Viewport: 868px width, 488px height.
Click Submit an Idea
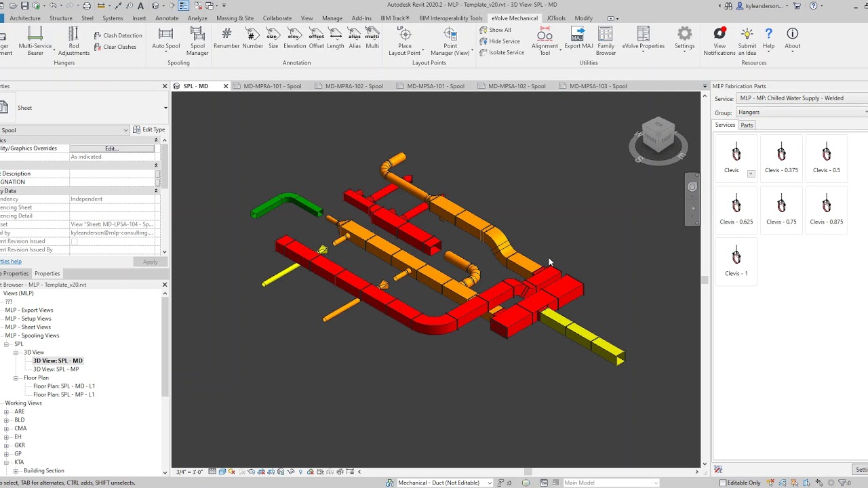coord(747,41)
